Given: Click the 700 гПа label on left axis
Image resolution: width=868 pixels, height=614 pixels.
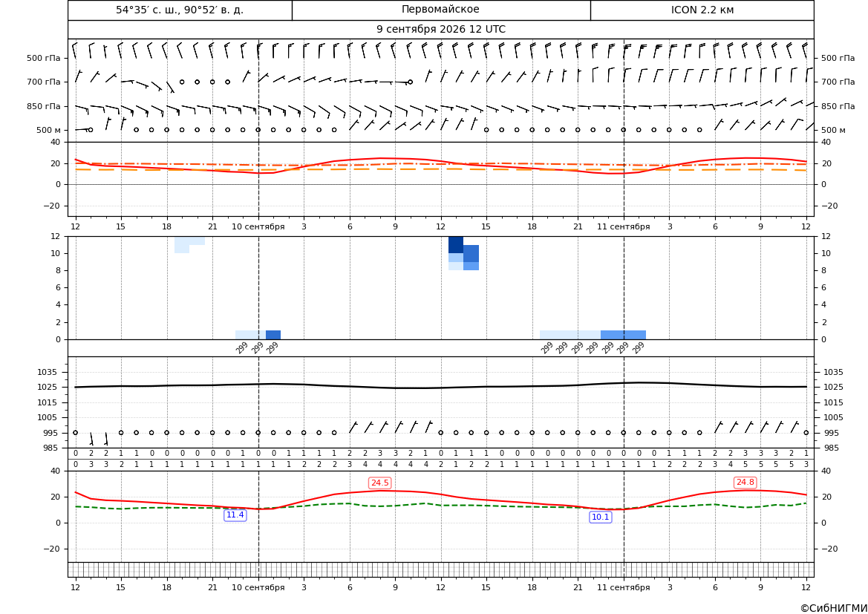Looking at the screenshot, I should click(44, 82).
